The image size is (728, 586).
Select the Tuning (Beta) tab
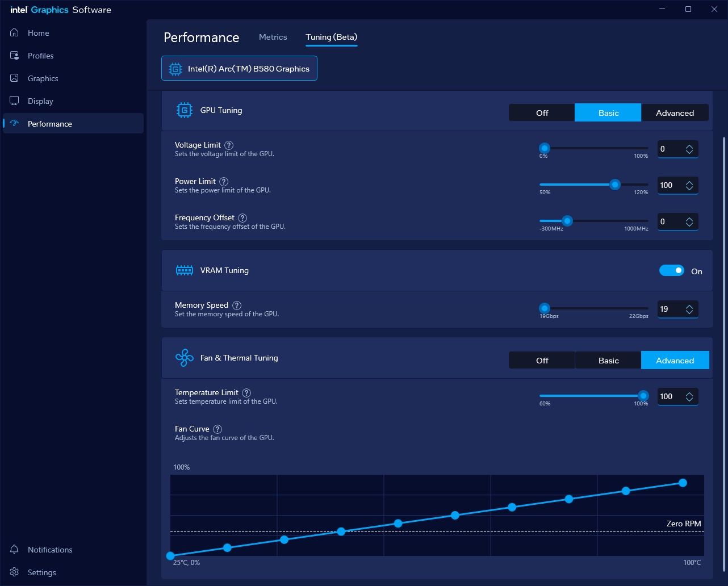332,37
